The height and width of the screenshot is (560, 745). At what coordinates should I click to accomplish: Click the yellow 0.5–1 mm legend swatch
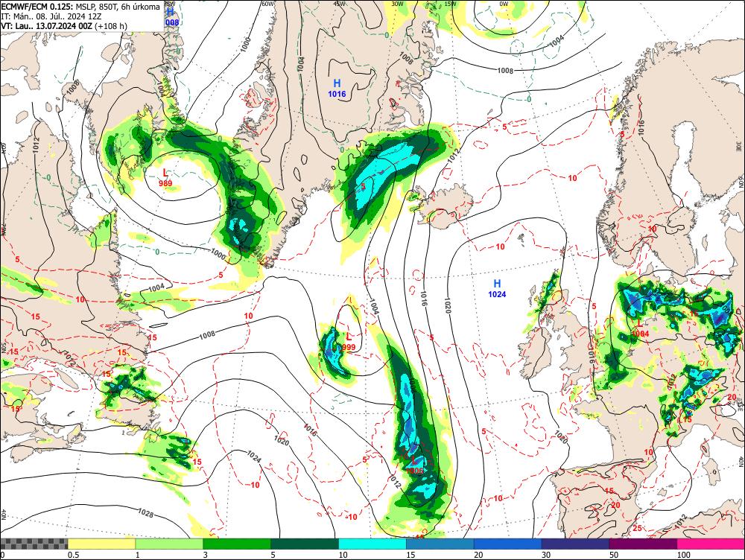101,544
